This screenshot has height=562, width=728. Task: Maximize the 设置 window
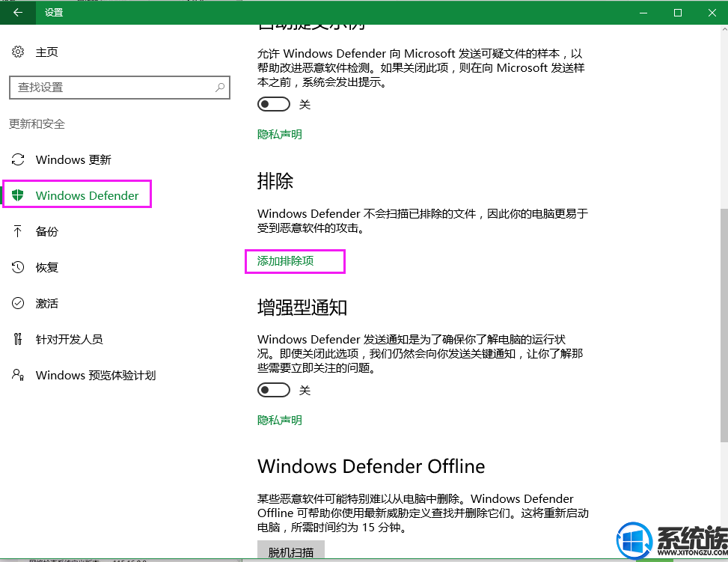click(678, 13)
